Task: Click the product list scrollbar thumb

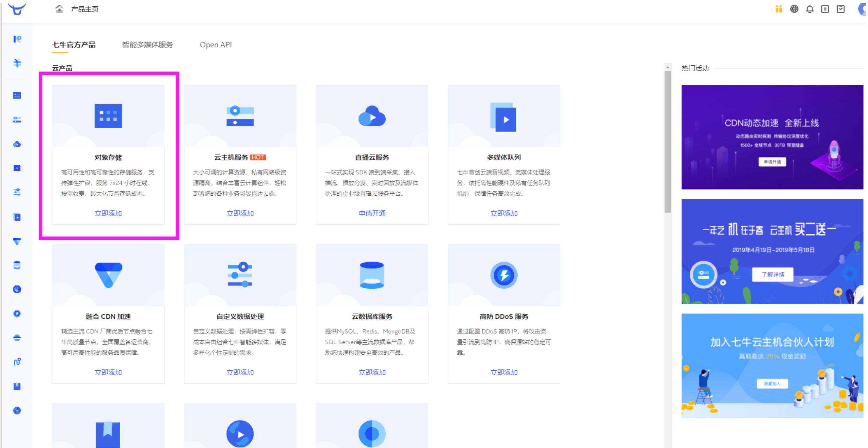Action: pyautogui.click(x=667, y=142)
